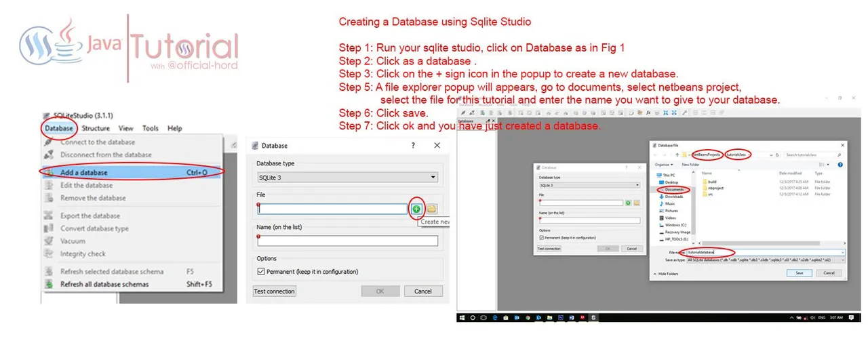Select Documents in the file dialog sidebar
868x347 pixels.
click(675, 190)
